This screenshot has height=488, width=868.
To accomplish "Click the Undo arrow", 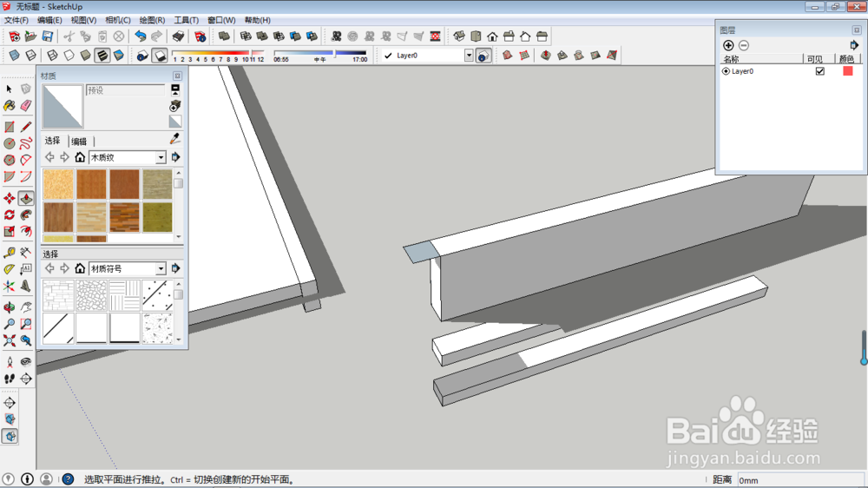I will [x=141, y=36].
